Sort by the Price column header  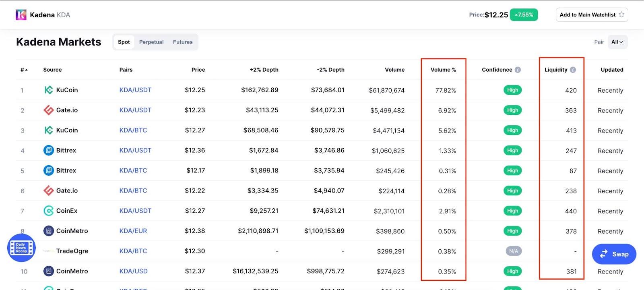point(198,70)
